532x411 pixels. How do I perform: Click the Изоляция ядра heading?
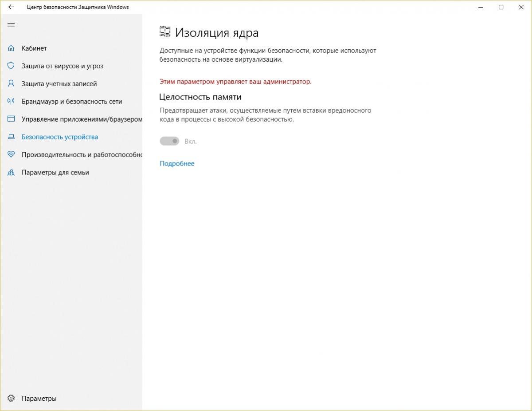[217, 32]
